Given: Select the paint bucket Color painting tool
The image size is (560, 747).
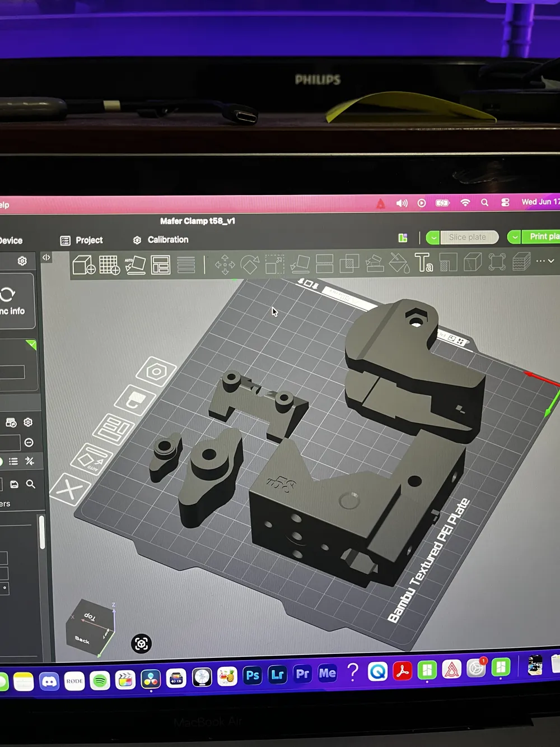Looking at the screenshot, I should coord(399,262).
